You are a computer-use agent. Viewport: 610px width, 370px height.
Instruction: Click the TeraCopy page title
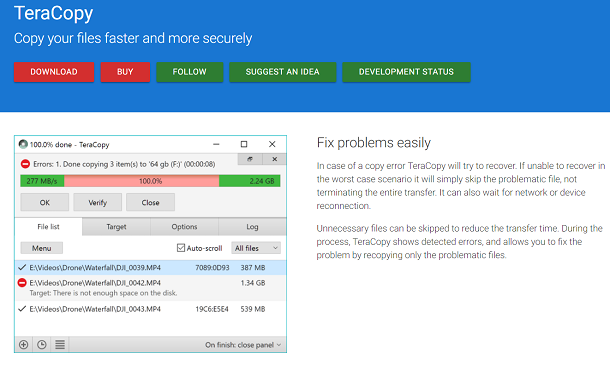[53, 13]
